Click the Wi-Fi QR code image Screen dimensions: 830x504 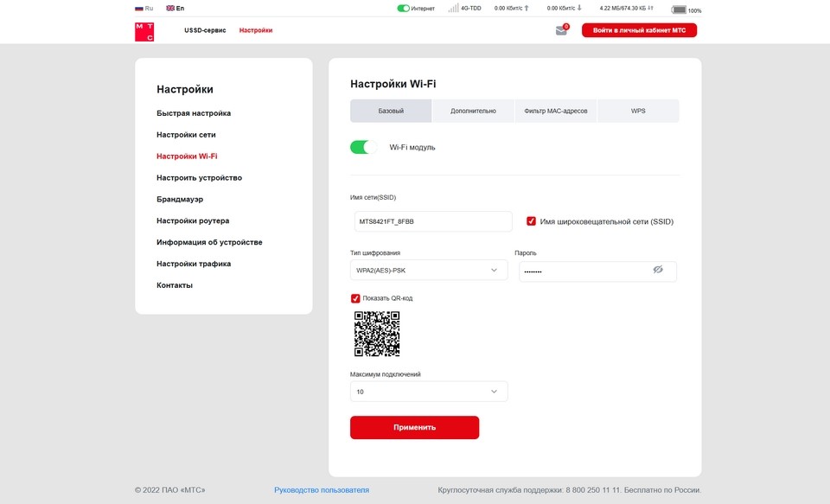tap(377, 334)
